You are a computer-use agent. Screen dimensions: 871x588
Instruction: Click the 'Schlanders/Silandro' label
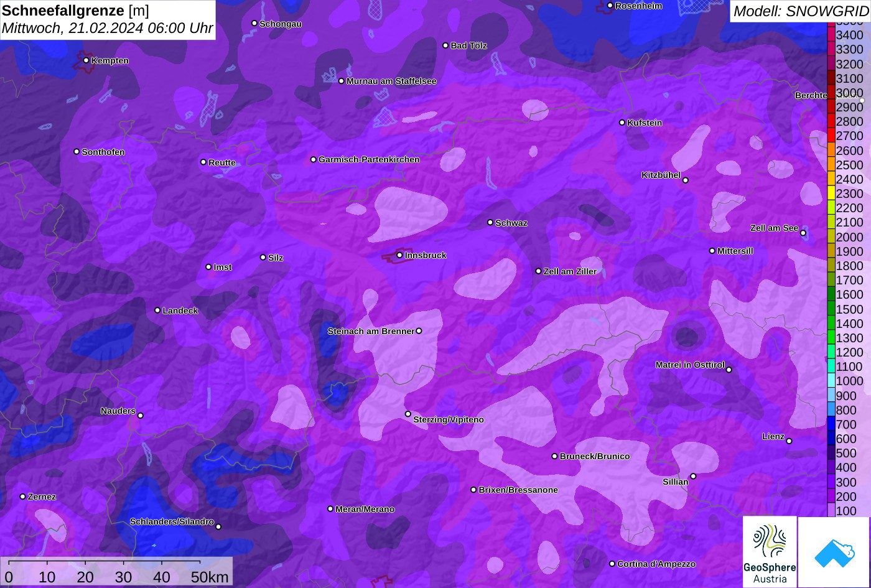(172, 521)
